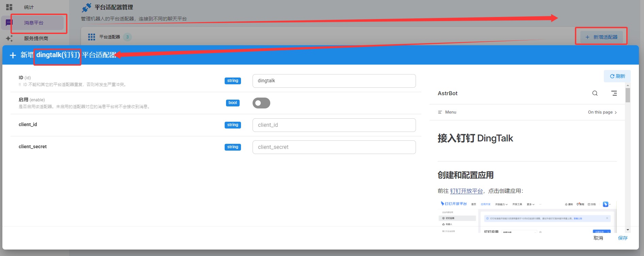Click the 接入钉钉 DingTalk heading
The height and width of the screenshot is (256, 644).
[x=475, y=138]
